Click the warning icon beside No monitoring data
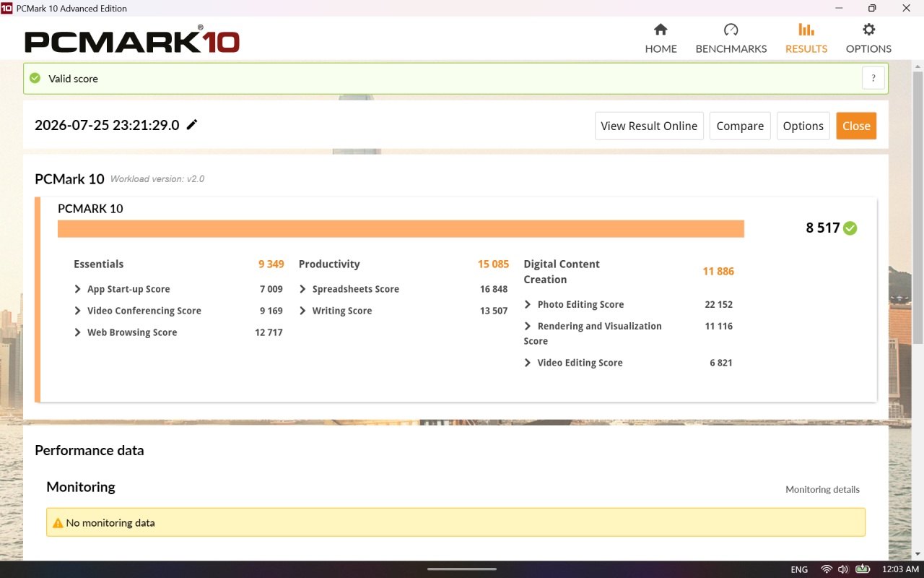924x578 pixels. (58, 522)
